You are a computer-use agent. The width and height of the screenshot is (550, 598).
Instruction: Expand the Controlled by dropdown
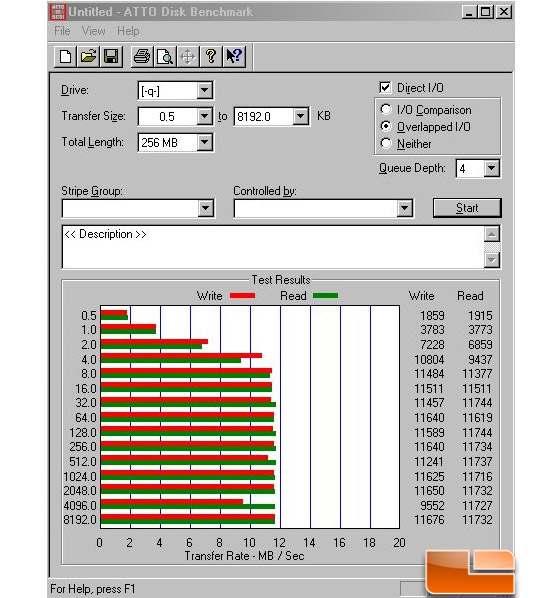[x=404, y=208]
